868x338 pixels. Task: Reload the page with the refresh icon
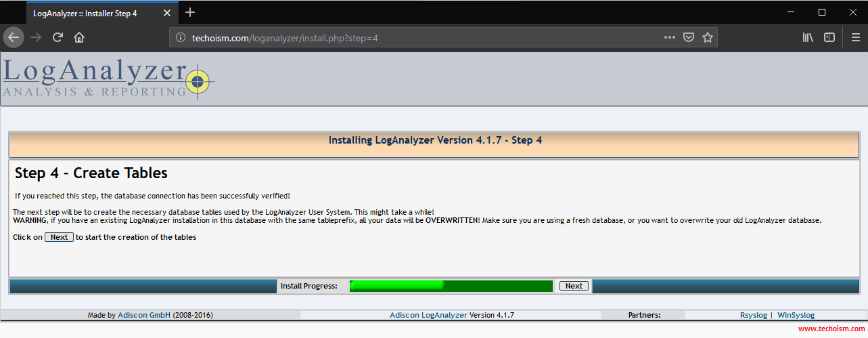[x=58, y=37]
